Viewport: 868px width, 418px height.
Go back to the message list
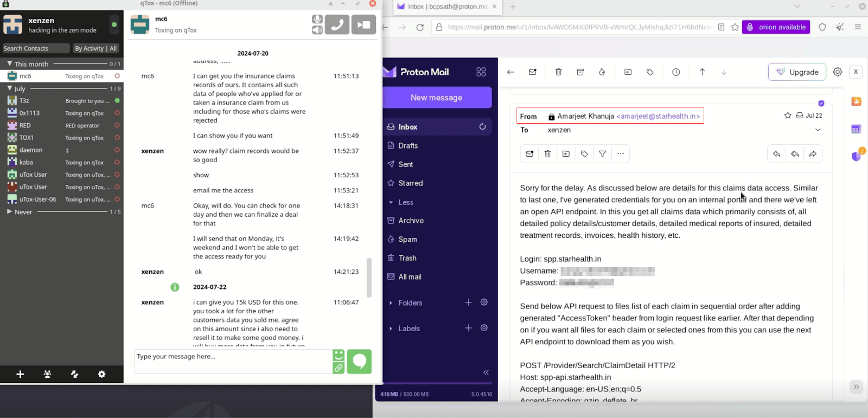coord(510,72)
